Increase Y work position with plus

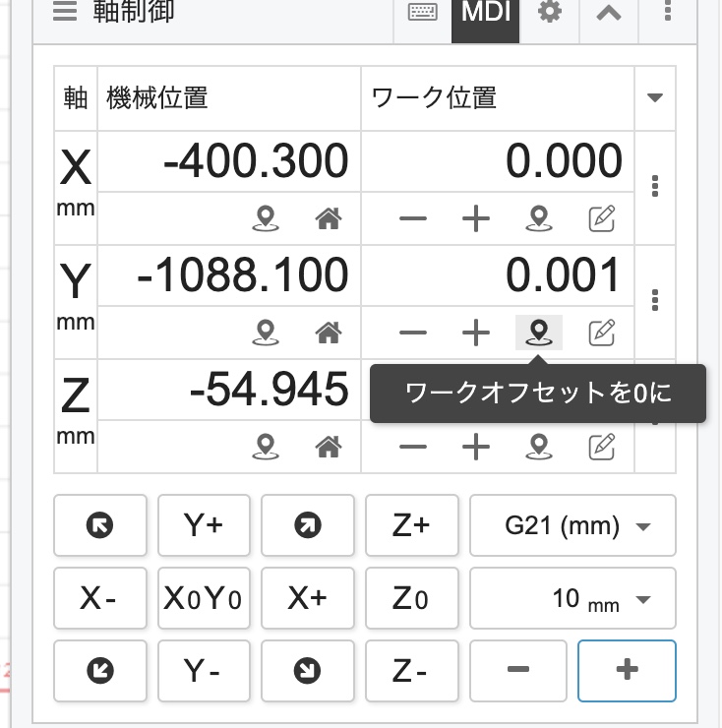pos(476,333)
